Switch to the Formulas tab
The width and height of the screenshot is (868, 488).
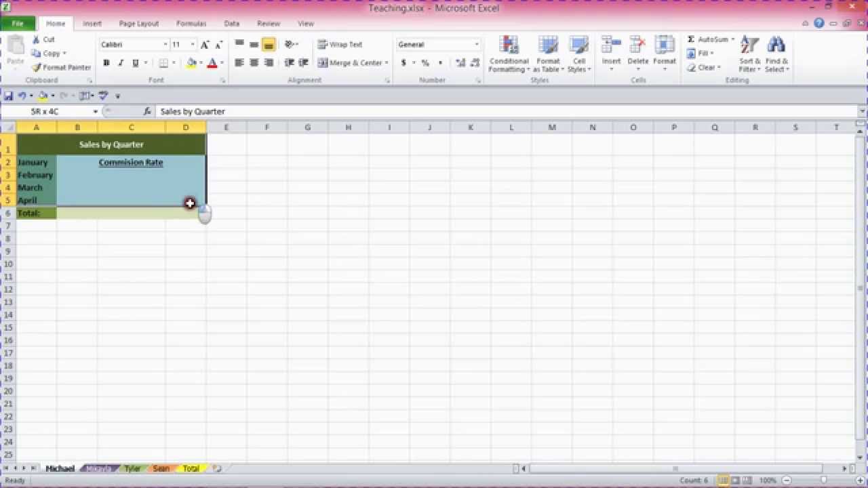(x=191, y=23)
